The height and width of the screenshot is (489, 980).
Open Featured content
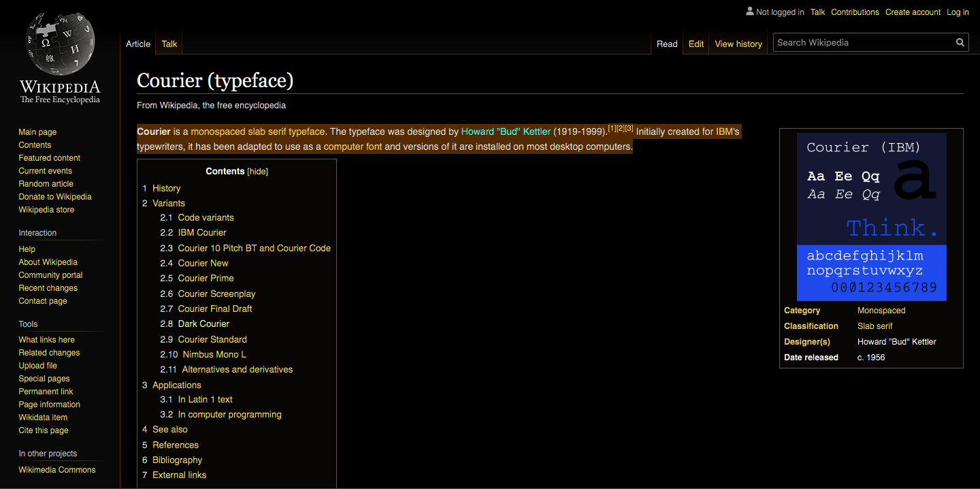coord(49,158)
